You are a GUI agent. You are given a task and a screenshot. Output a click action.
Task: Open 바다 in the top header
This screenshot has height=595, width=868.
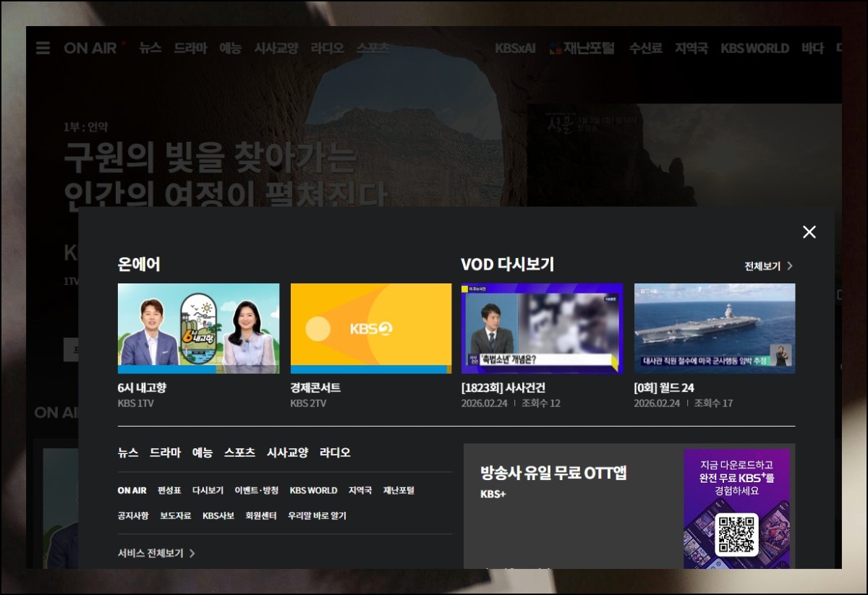pos(812,48)
